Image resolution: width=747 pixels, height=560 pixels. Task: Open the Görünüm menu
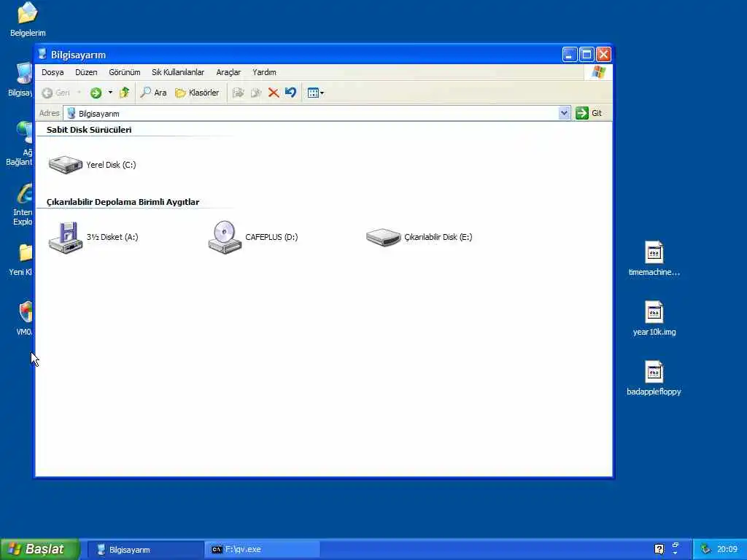pos(124,72)
